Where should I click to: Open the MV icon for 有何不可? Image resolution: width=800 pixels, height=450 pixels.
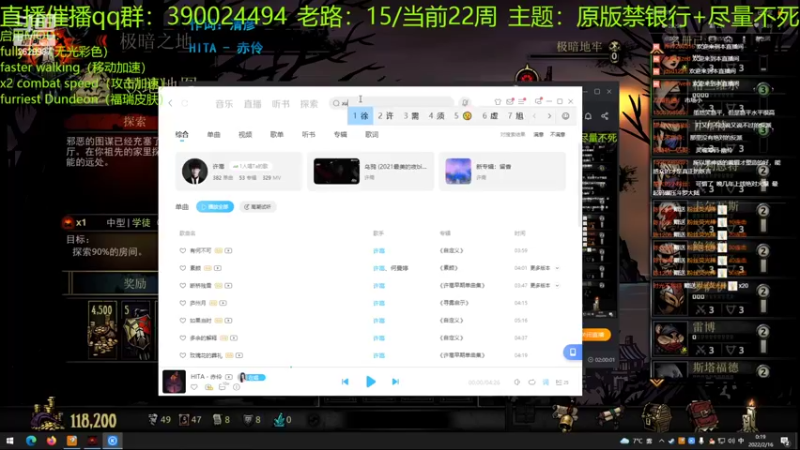229,251
